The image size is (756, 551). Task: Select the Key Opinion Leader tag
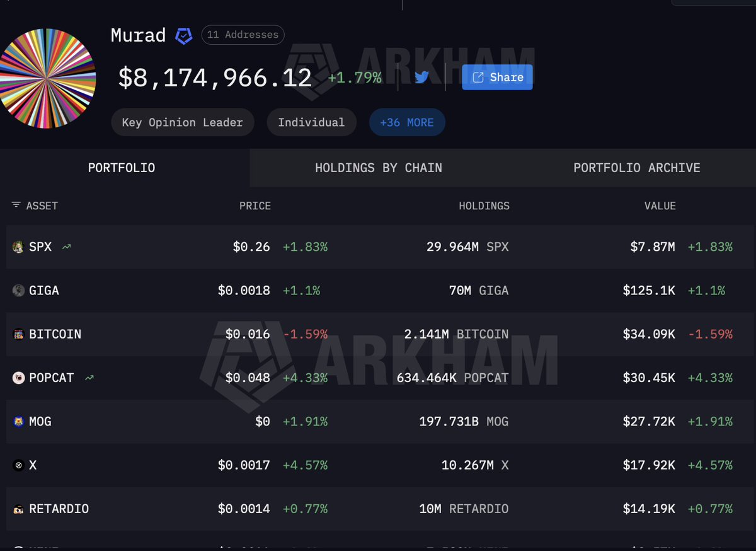(x=182, y=122)
